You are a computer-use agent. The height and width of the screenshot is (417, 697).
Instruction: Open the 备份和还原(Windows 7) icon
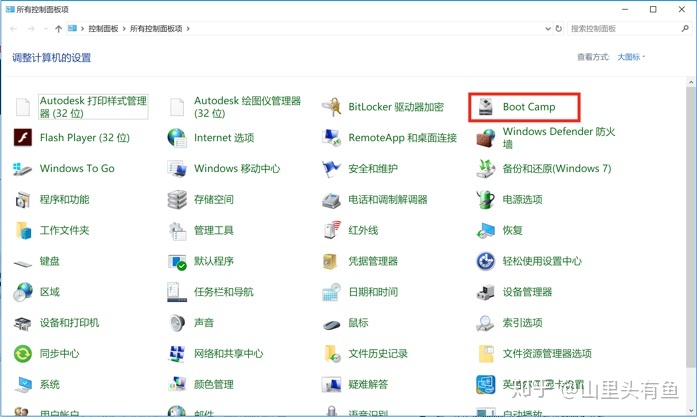pyautogui.click(x=485, y=168)
